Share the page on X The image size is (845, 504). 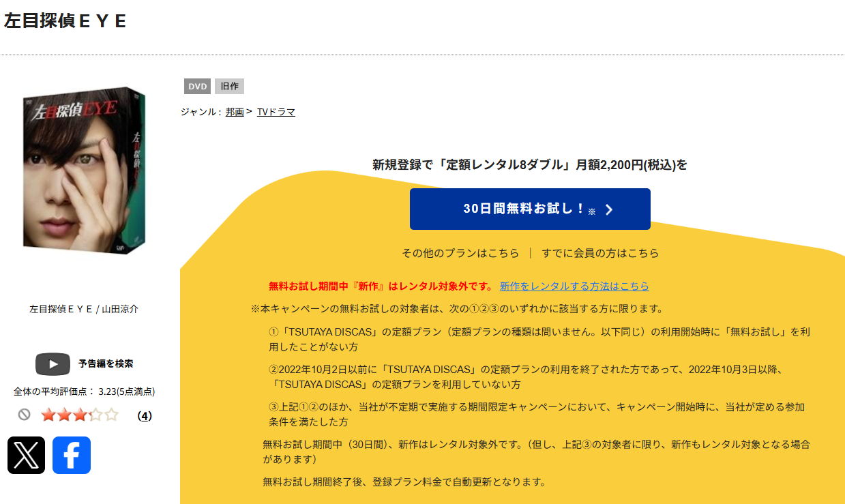26,455
